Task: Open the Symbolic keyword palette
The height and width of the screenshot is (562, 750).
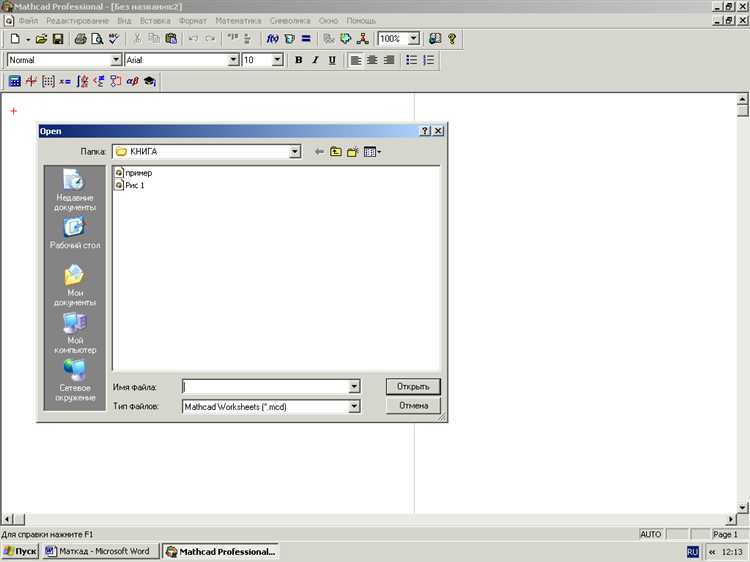Action: point(150,81)
